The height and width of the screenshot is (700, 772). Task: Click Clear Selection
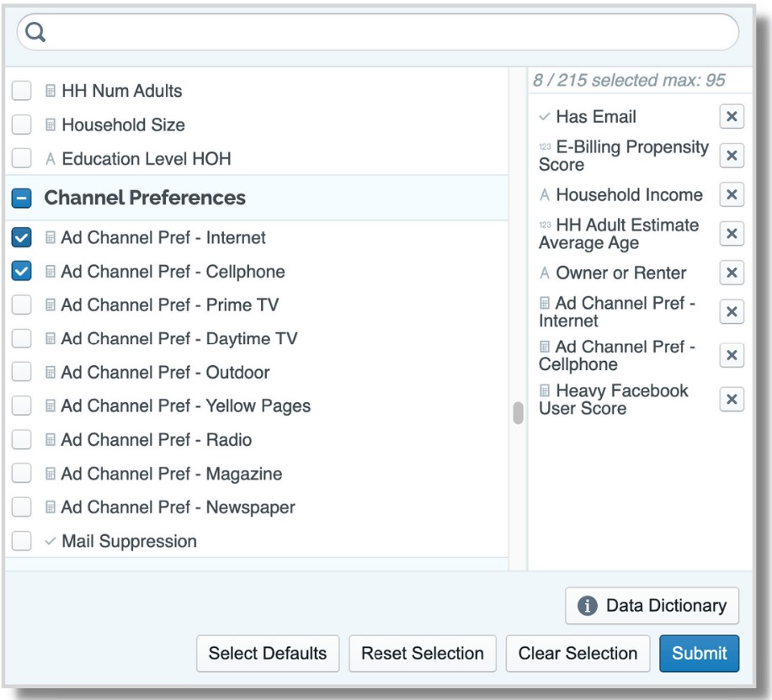578,652
